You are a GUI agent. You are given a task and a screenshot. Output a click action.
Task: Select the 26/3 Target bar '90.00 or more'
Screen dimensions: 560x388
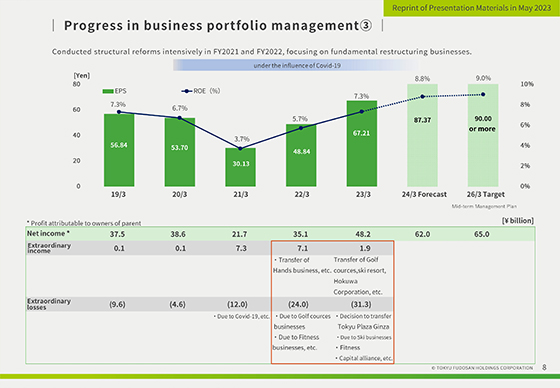pos(483,135)
